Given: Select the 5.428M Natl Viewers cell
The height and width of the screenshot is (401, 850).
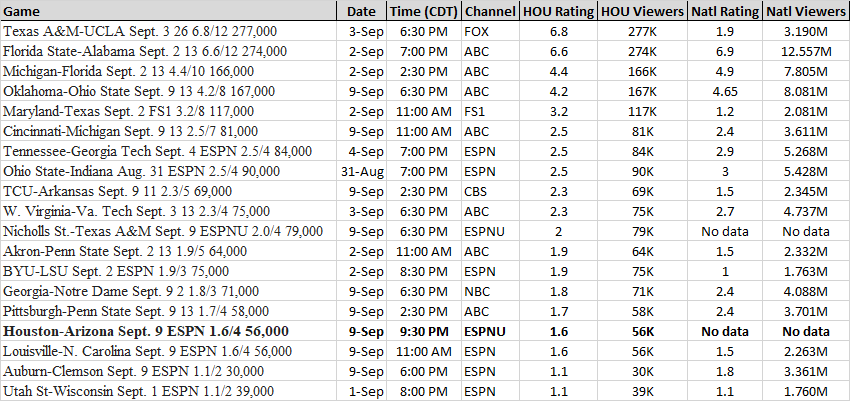Looking at the screenshot, I should pyautogui.click(x=806, y=172).
